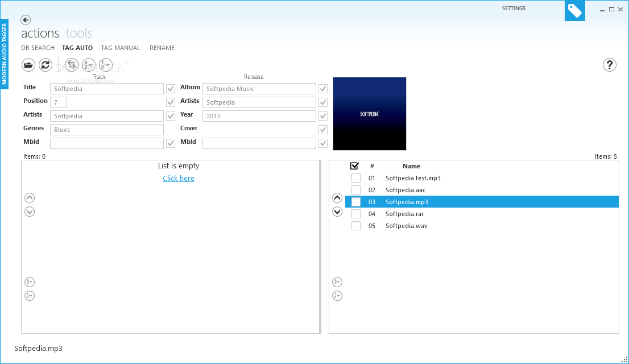Screen dimensions: 629x364
Task: Check the box for Softpedia test.mp3
Action: pos(356,178)
